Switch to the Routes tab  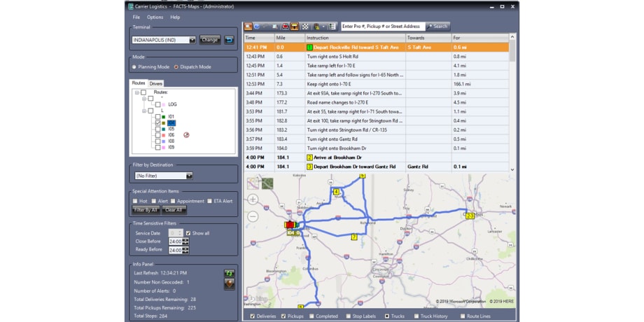tap(139, 83)
